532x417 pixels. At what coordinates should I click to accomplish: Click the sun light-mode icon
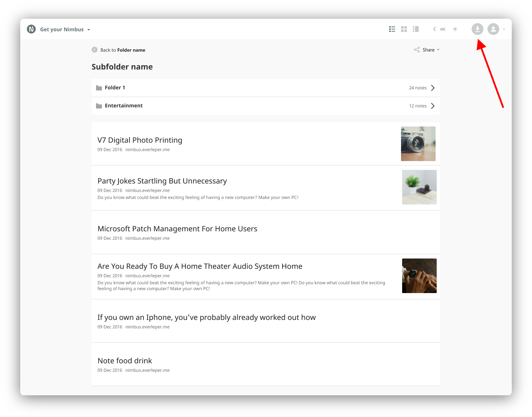point(455,29)
